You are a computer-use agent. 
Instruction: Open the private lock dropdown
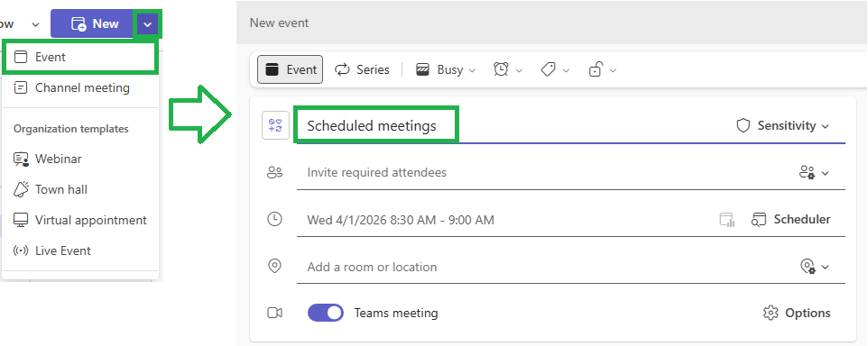(602, 69)
